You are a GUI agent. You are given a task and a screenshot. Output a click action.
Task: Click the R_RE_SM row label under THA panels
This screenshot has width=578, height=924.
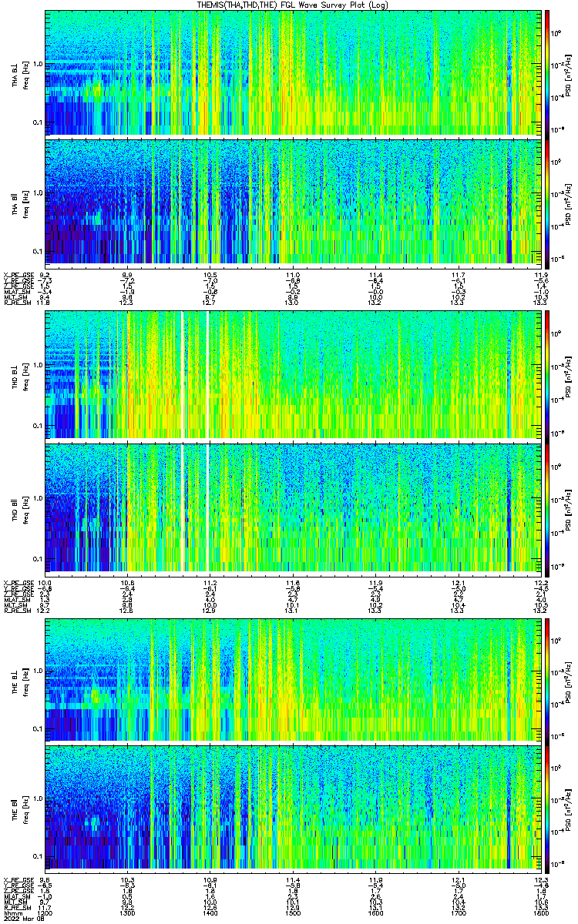[18, 303]
